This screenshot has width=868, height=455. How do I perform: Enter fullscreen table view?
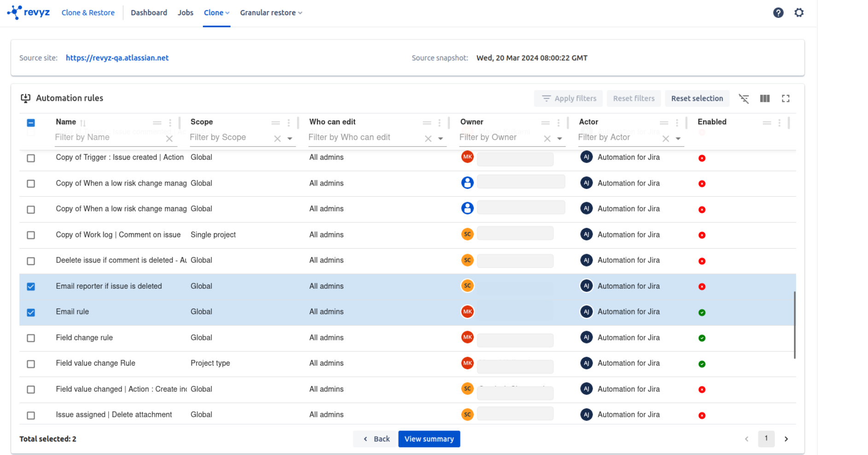pyautogui.click(x=786, y=99)
